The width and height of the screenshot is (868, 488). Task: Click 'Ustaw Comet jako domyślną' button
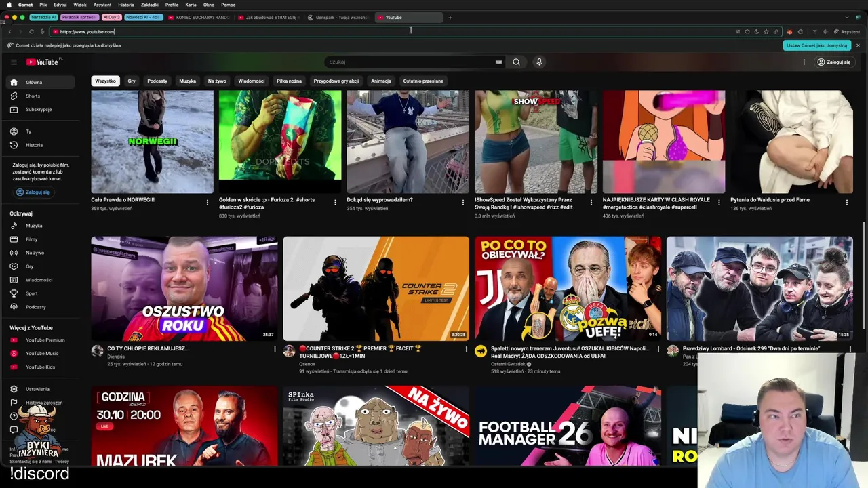pos(817,45)
